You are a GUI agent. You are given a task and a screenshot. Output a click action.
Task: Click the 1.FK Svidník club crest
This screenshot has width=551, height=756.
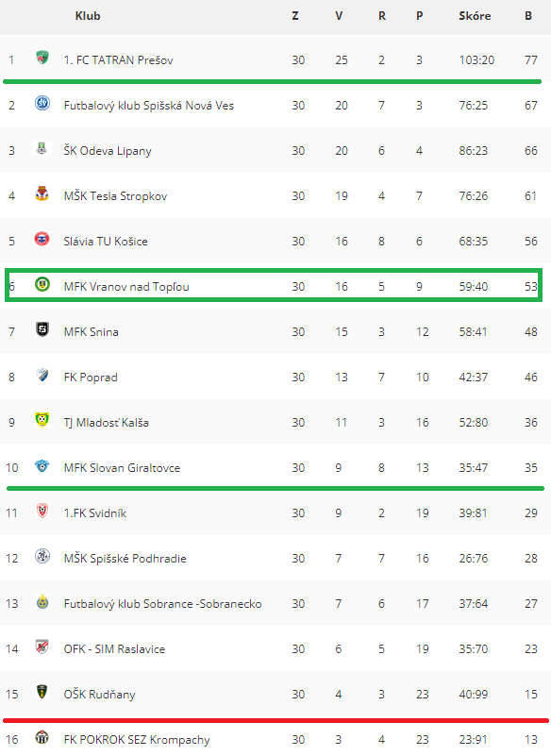coord(42,511)
